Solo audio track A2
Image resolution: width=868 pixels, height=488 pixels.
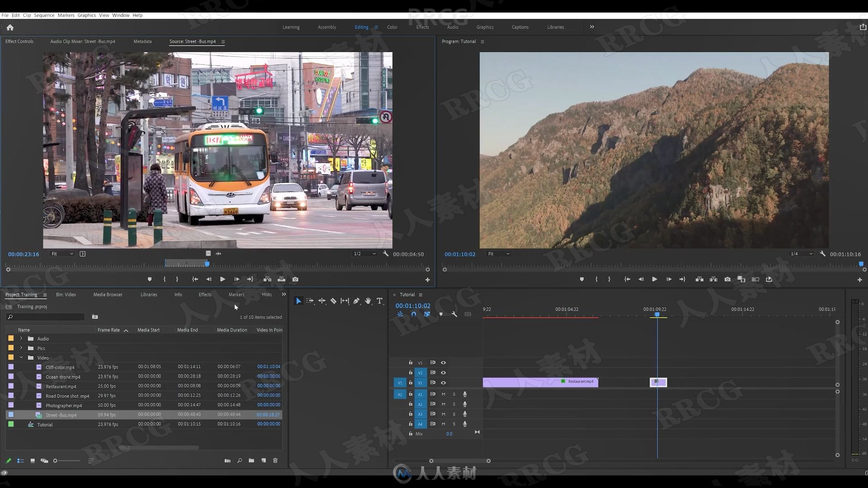pyautogui.click(x=454, y=404)
